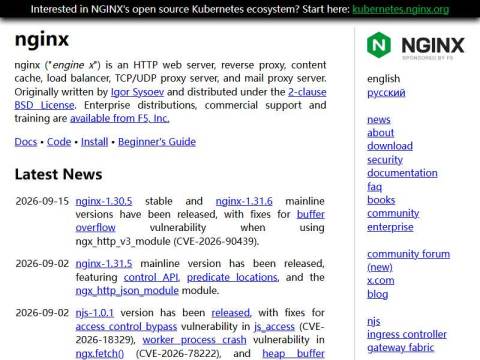Open the documentation sidebar link
Viewport: 480px width, 360px height.
[x=402, y=173]
